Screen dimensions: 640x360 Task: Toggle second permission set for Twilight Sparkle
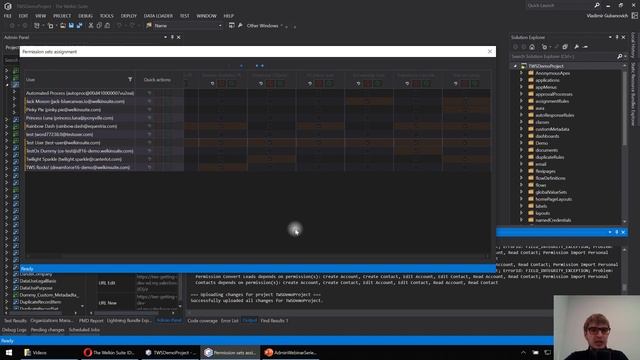point(271,159)
